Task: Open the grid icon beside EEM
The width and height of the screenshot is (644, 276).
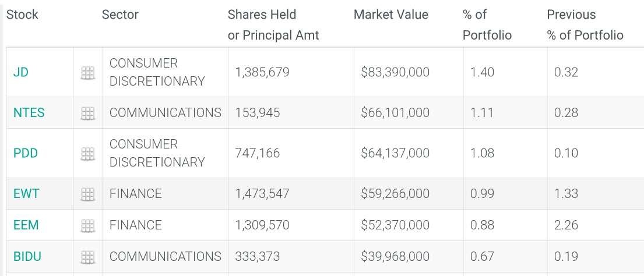Action: coord(87,225)
